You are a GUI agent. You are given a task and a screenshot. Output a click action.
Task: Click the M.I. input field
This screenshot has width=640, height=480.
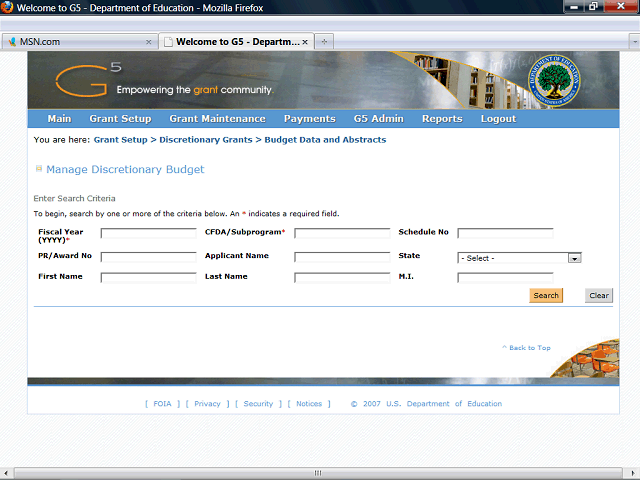click(x=505, y=278)
